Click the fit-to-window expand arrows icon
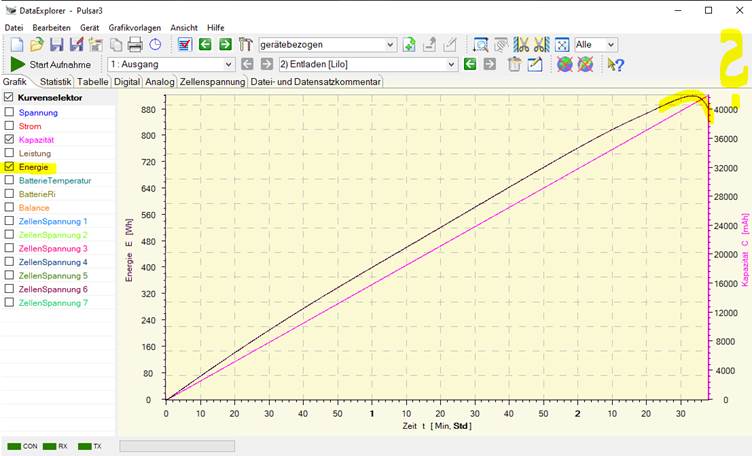Image resolution: width=752 pixels, height=456 pixels. [562, 45]
